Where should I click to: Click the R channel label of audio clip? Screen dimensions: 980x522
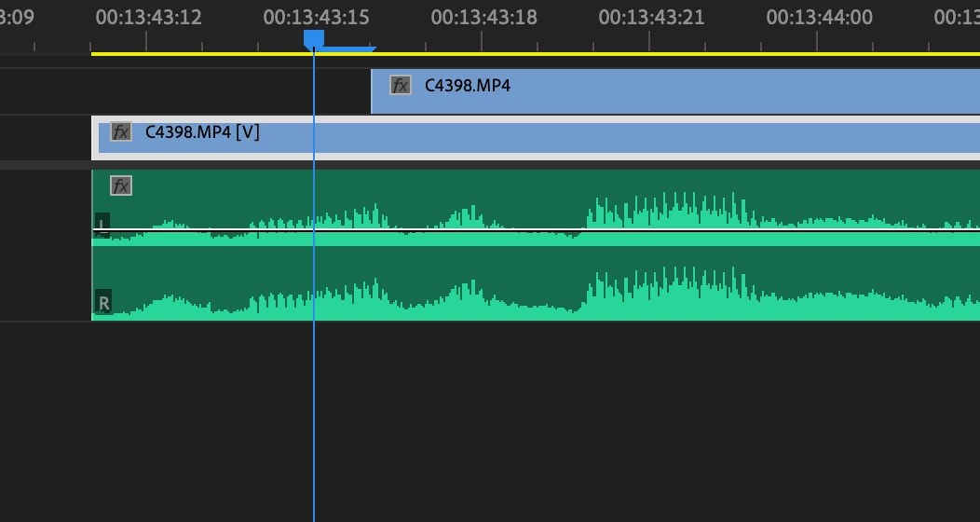coord(103,303)
